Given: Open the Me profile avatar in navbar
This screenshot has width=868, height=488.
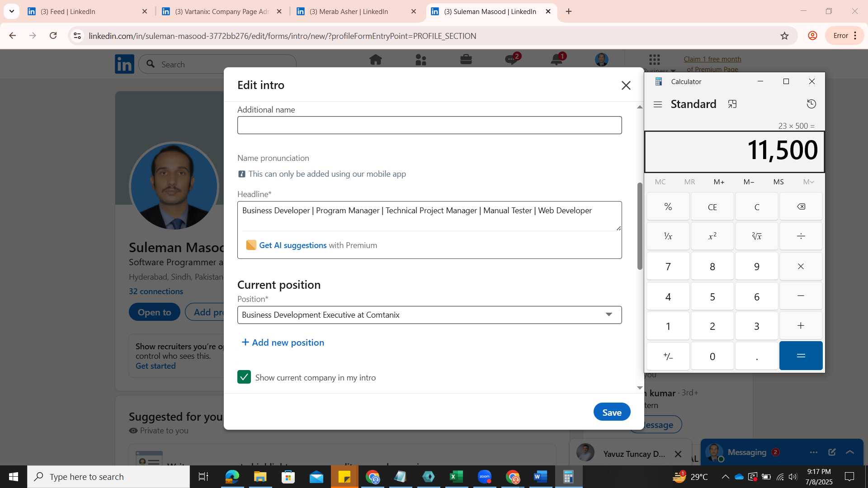Looking at the screenshot, I should coord(601,60).
